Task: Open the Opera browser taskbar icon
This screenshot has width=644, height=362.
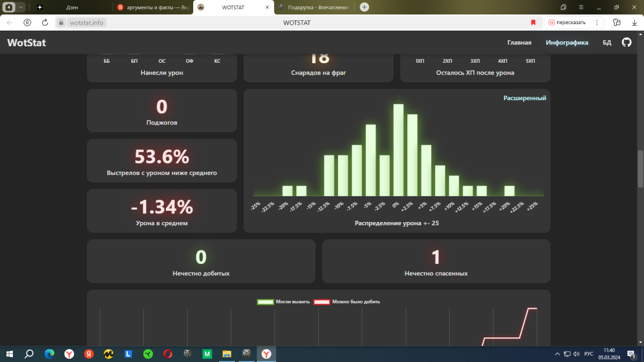Action: [x=167, y=354]
